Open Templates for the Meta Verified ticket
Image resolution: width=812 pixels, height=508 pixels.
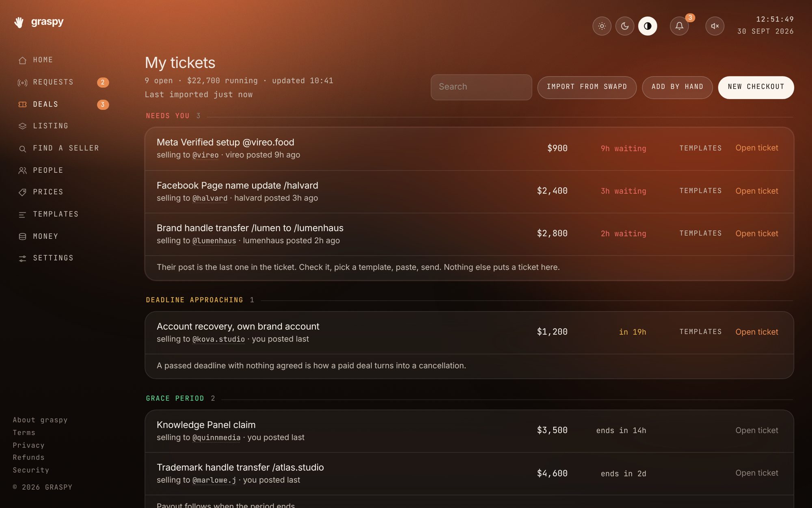coord(700,148)
